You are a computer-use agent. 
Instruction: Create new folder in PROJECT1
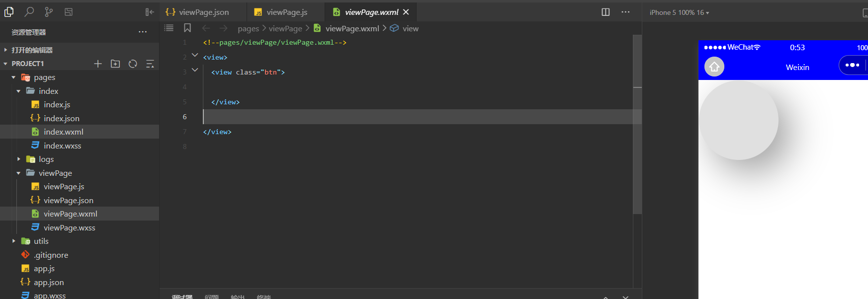[x=115, y=64]
